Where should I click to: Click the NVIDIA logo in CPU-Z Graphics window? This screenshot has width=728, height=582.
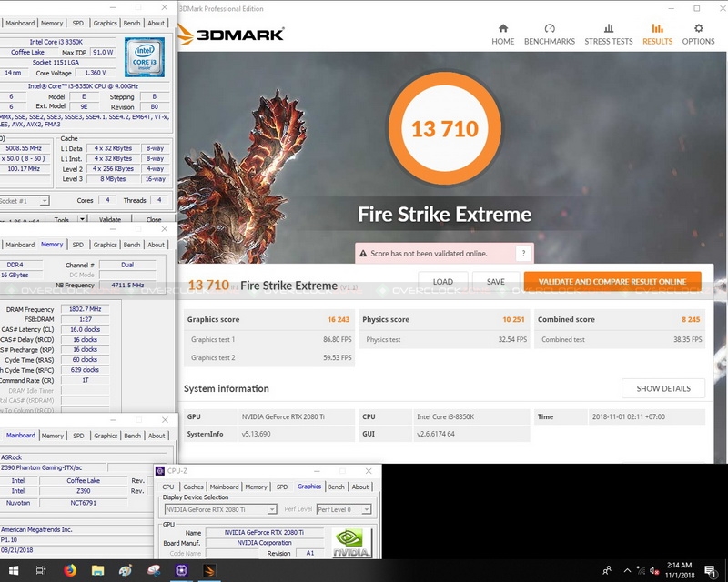[351, 543]
